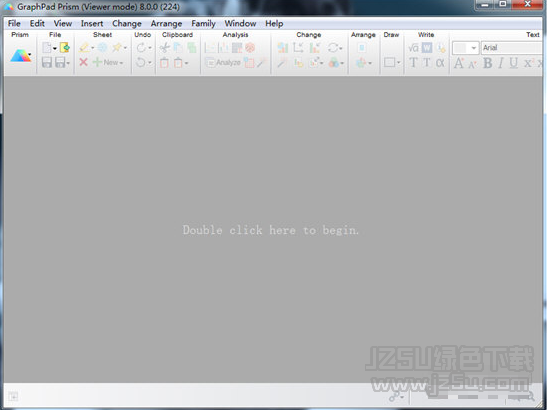Insert a Greek alpha character
This screenshot has width=547, height=410.
[440, 63]
